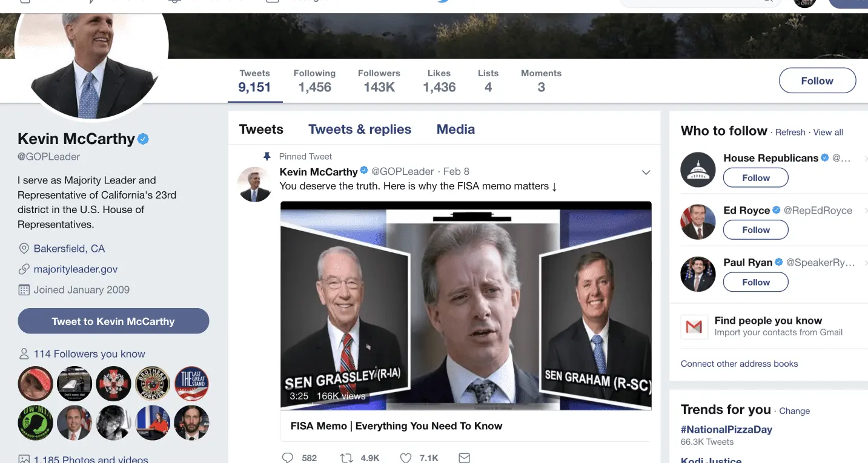
Task: Follow Paul Ryan from suggestions
Action: (x=756, y=282)
